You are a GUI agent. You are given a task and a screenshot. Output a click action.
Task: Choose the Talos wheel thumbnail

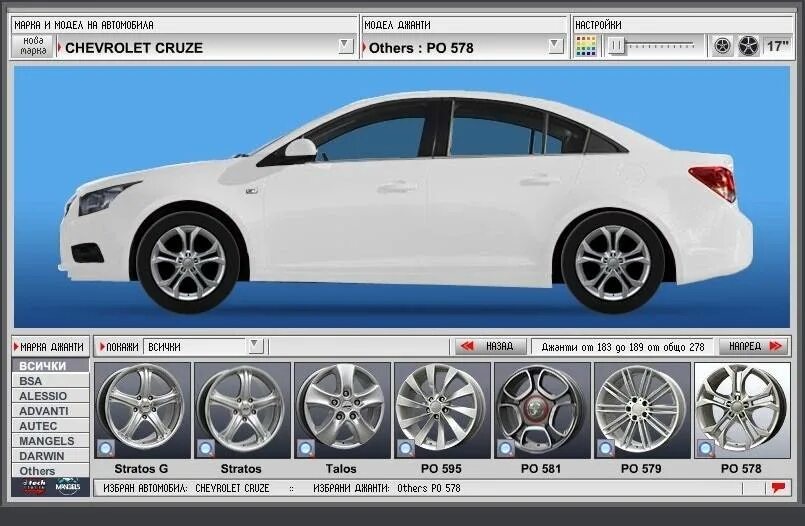342,410
